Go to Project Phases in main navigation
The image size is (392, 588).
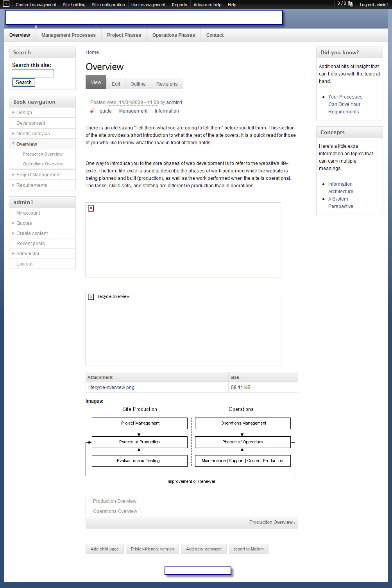pos(124,35)
